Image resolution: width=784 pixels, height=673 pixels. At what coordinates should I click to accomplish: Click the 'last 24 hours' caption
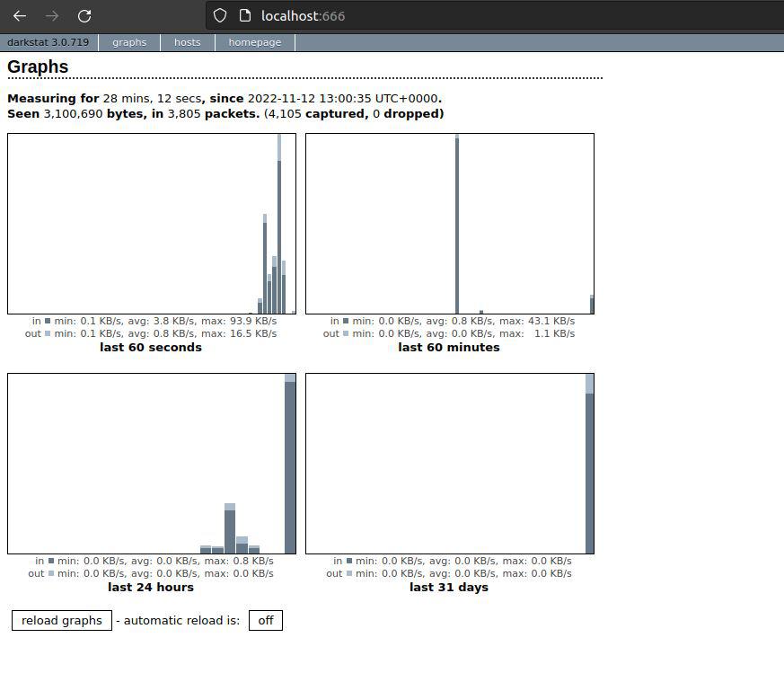coord(151,587)
